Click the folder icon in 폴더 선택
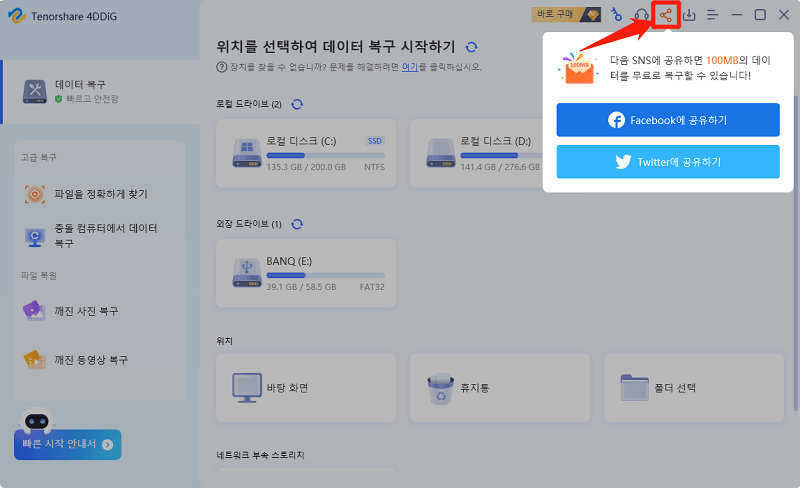The width and height of the screenshot is (800, 488). (x=635, y=387)
